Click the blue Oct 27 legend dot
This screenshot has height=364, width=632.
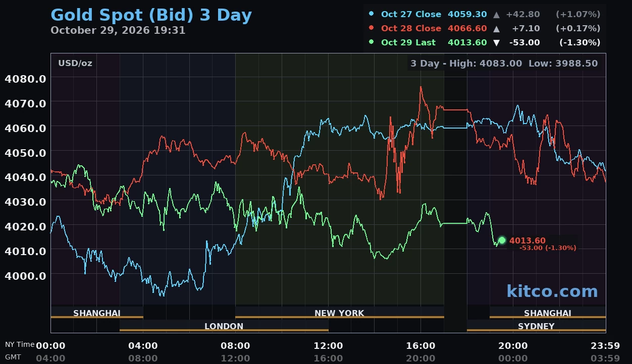[x=372, y=14]
